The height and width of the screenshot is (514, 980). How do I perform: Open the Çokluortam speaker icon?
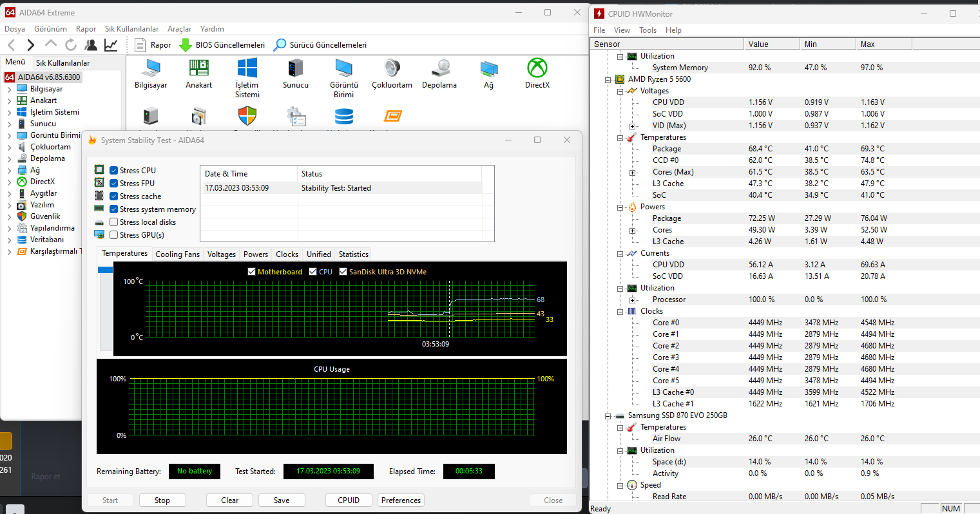pos(392,68)
